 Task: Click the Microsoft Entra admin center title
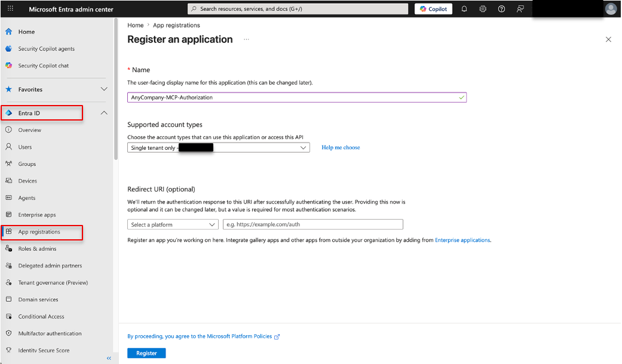[71, 9]
